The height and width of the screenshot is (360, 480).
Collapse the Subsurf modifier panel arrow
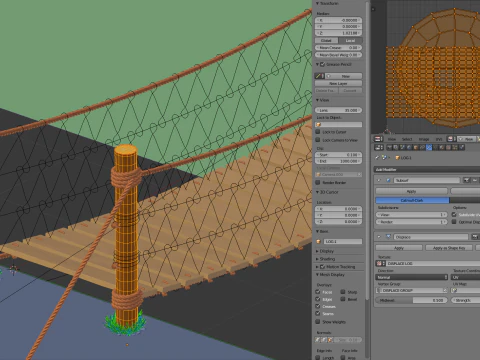(379, 180)
